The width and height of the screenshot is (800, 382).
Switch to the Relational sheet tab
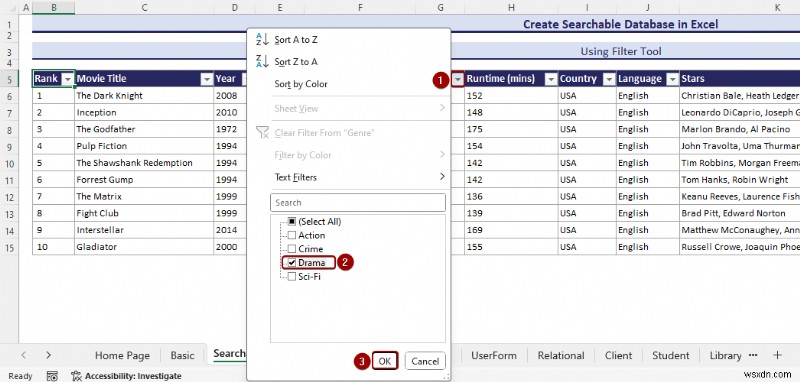[561, 355]
